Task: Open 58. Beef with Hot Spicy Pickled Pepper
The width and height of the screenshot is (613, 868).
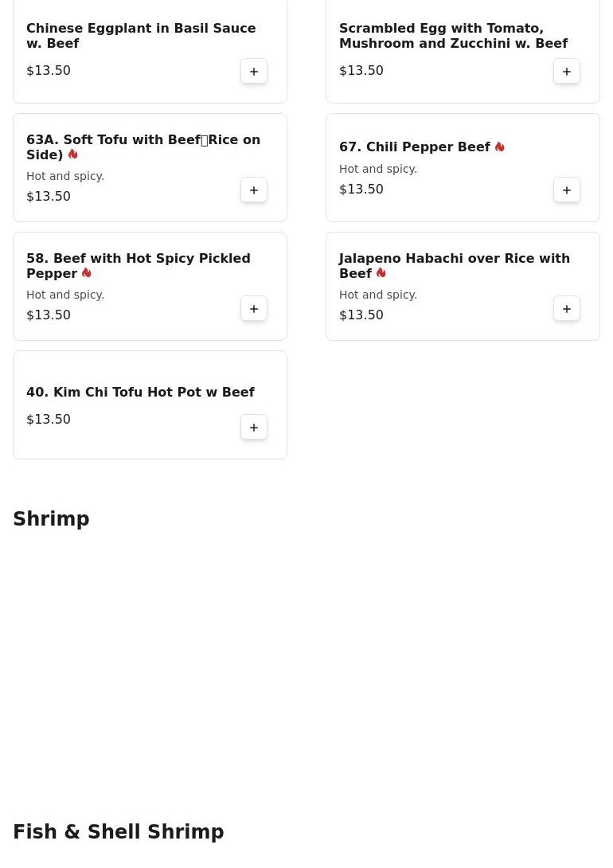Action: [138, 265]
